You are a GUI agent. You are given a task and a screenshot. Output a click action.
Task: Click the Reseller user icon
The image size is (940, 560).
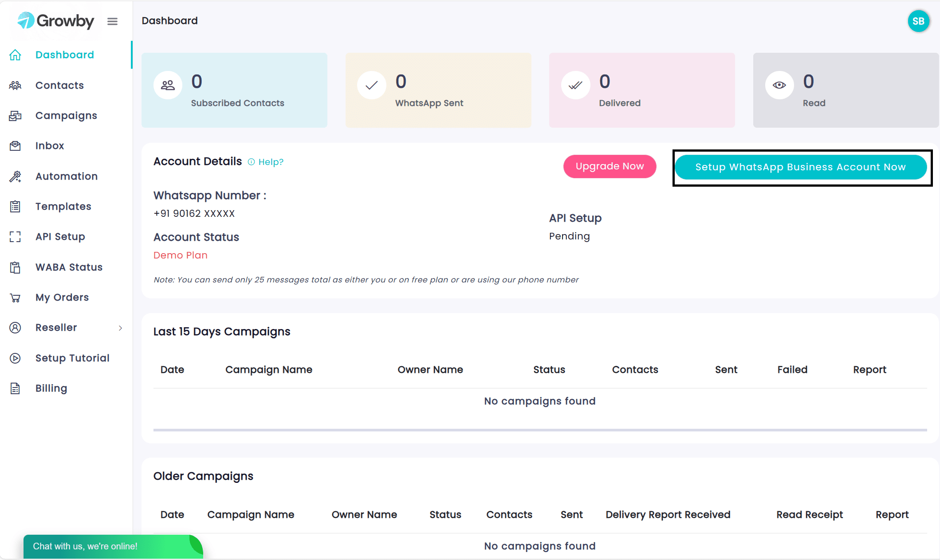click(15, 328)
